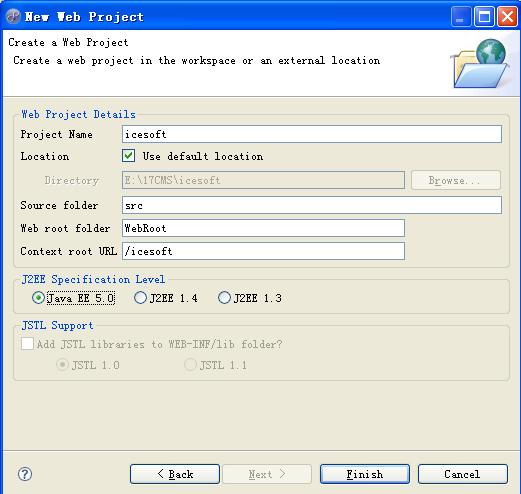Image resolution: width=521 pixels, height=494 pixels.
Task: Click the web project globe folder icon
Action: [x=479, y=63]
